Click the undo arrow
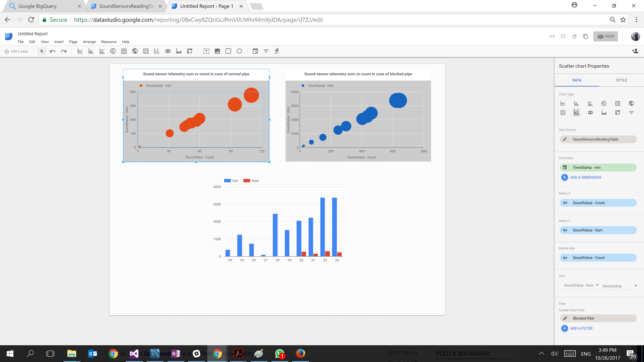The height and width of the screenshot is (362, 644). pyautogui.click(x=53, y=51)
